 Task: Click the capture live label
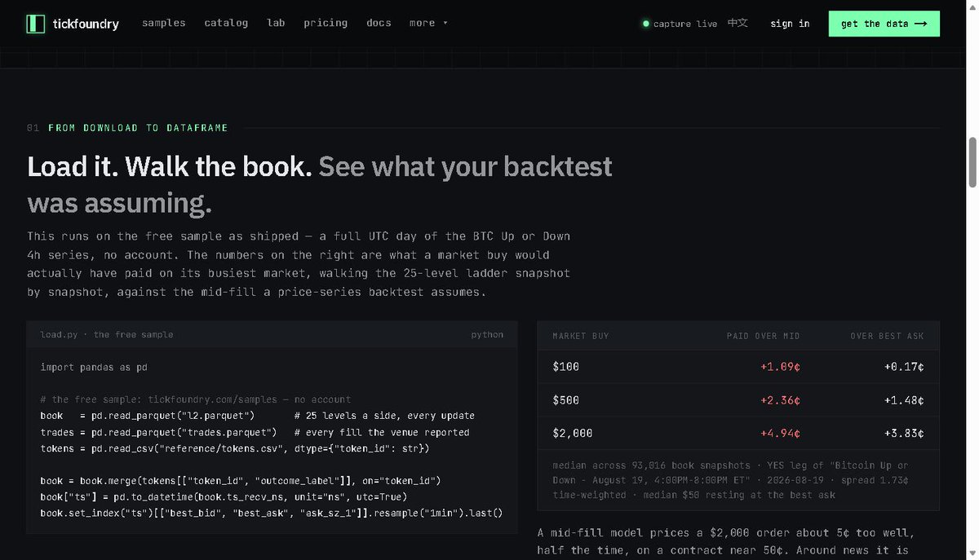click(x=685, y=24)
